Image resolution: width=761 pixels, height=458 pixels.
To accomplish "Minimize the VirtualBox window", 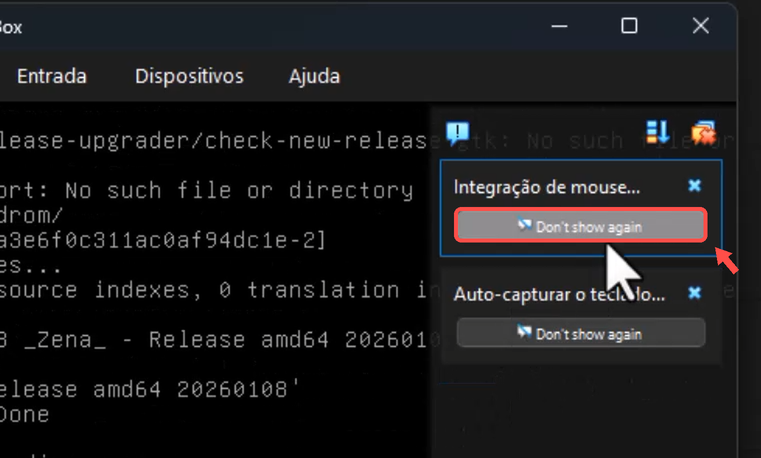I will point(559,26).
